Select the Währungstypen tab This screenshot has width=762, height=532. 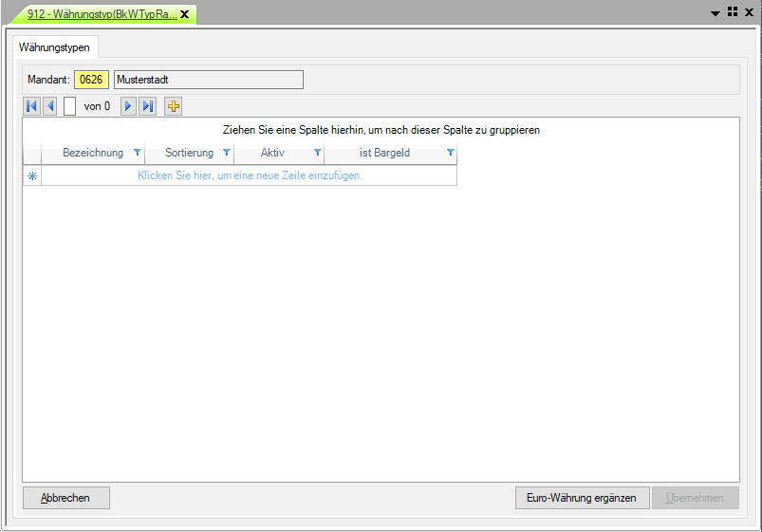[x=54, y=47]
